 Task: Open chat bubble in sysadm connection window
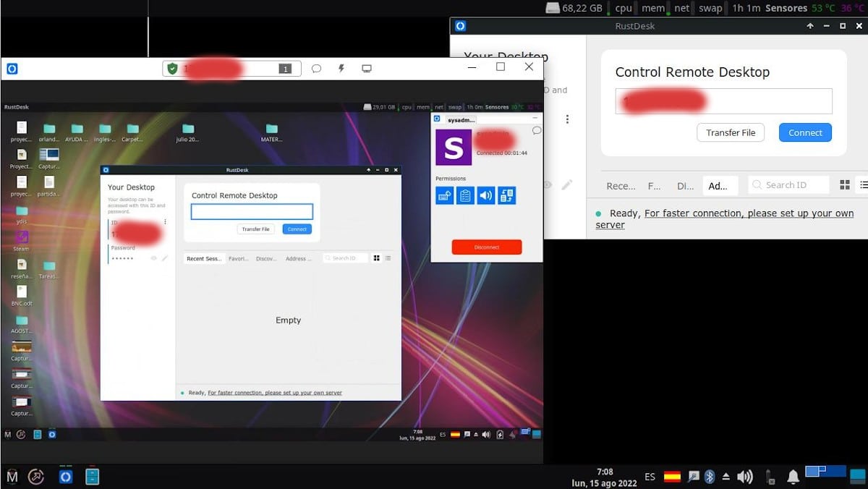(x=536, y=131)
